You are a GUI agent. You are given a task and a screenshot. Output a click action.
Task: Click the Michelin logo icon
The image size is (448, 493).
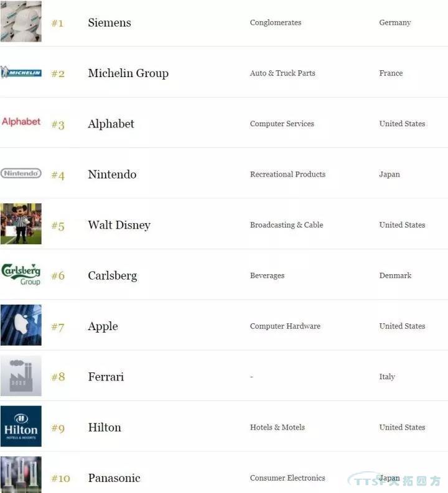21,73
